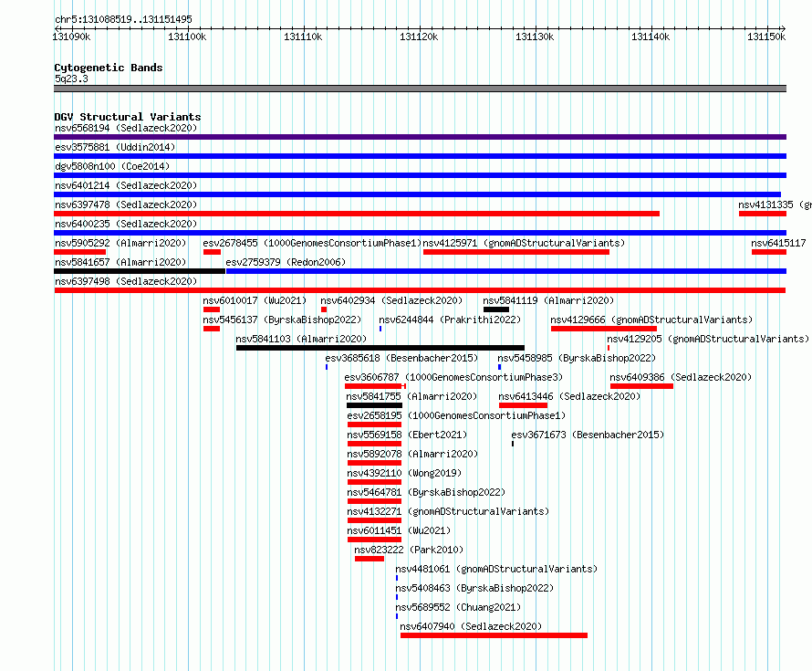Screen dimensions: 812x671
Task: Click the gray 5q23.3 cytogenetic band bar
Action: click(x=420, y=89)
